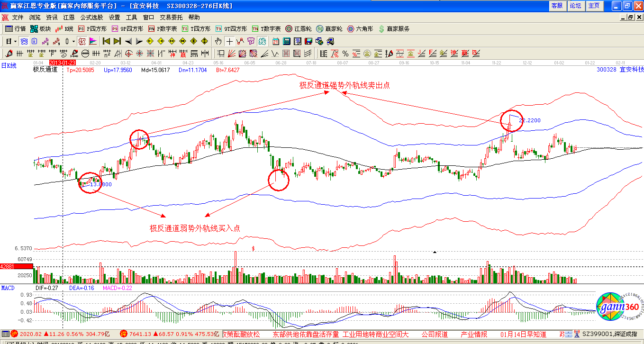Click the 客服 button in title bar
644x344 pixels.
[556, 6]
